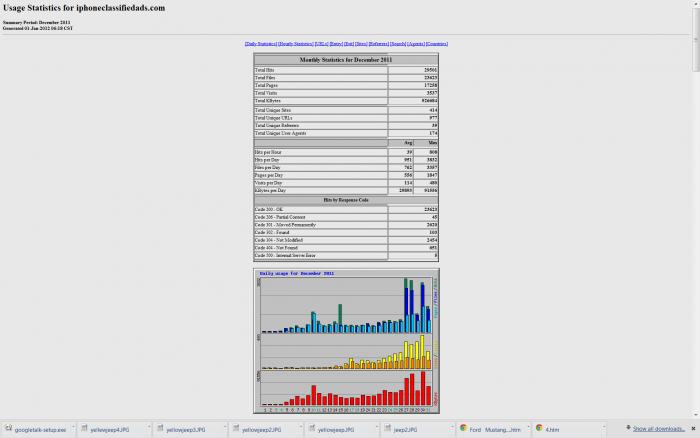
Task: Open downloaded googletalk-setup.exe file
Action: click(x=40, y=430)
